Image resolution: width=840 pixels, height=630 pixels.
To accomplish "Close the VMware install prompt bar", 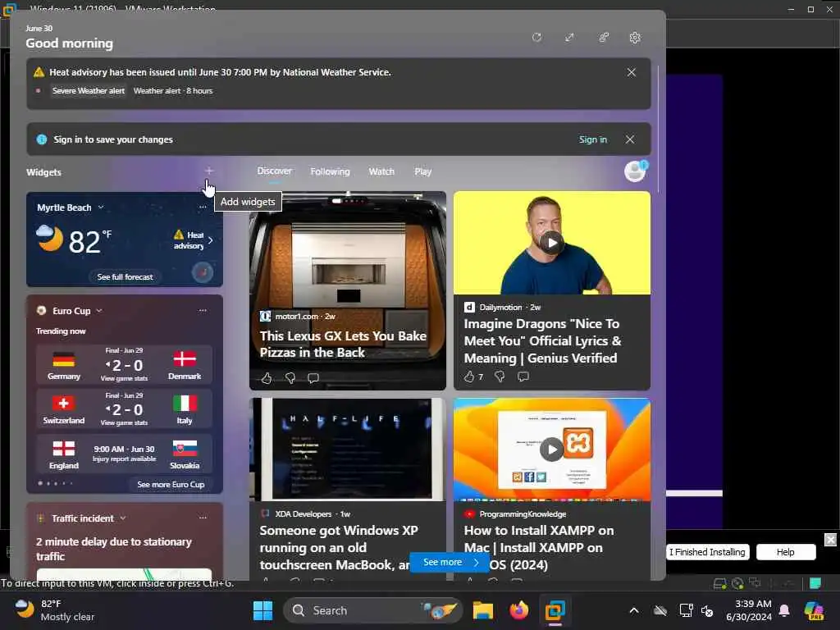I will click(x=830, y=540).
